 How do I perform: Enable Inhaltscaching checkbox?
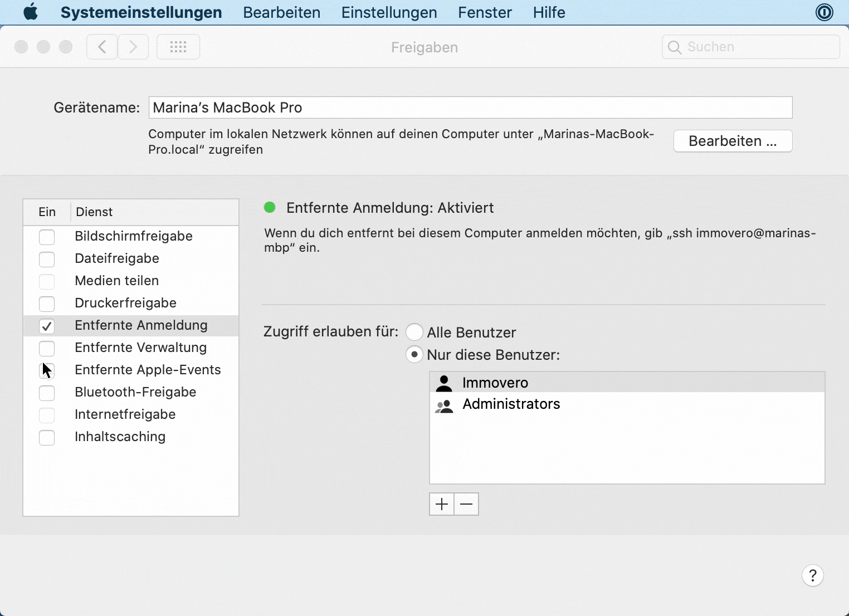47,437
